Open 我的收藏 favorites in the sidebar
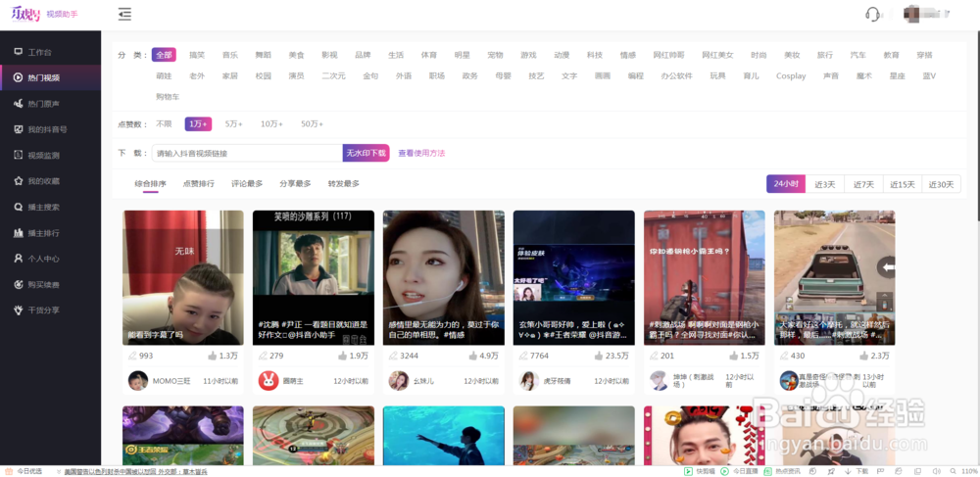The height and width of the screenshot is (477, 980). pyautogui.click(x=43, y=181)
